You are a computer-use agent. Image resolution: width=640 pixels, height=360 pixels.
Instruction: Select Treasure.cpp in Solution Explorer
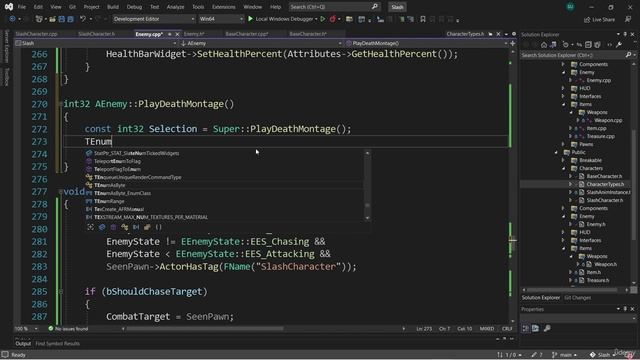point(600,136)
